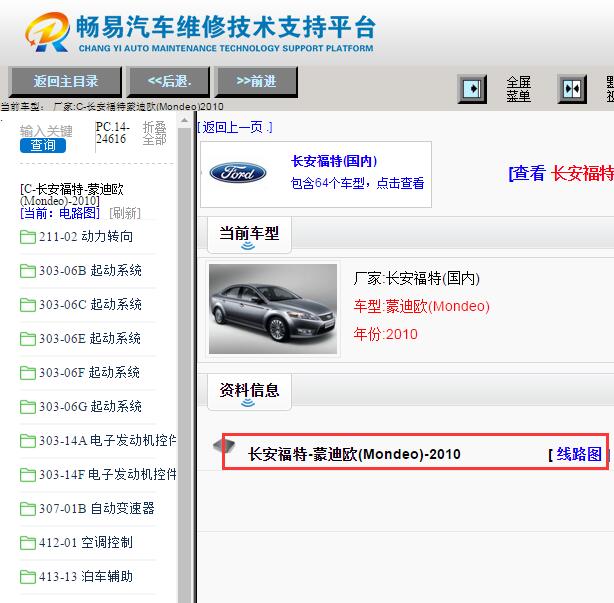Select the 303-14A 电子发动机控件 entry

107,441
